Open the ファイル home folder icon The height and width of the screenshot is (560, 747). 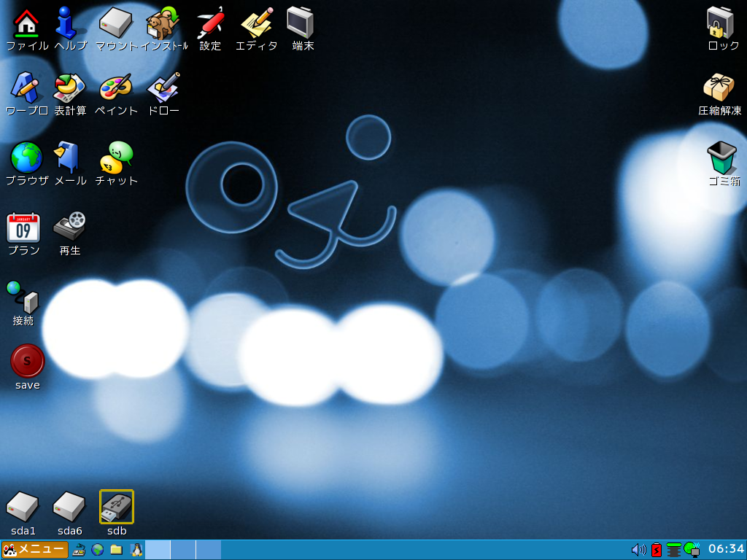tap(26, 23)
